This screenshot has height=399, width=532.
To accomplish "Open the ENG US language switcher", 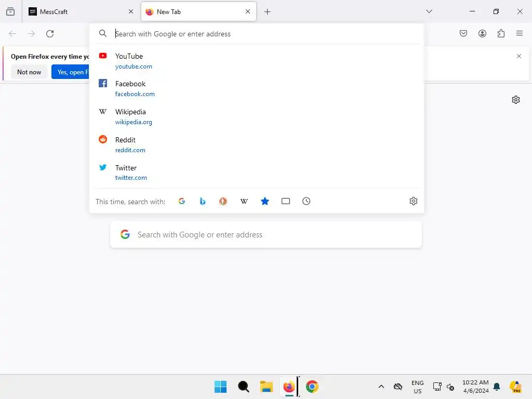I will (x=418, y=387).
